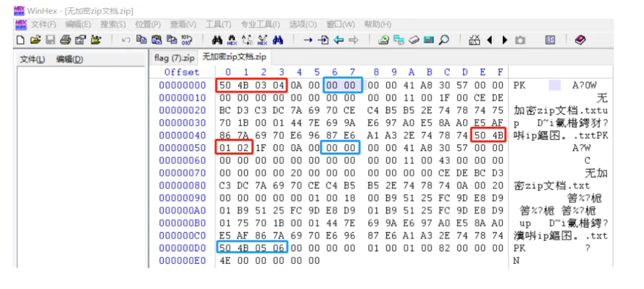
Task: Go to sector arrow-into-page icon
Action: pos(323,40)
